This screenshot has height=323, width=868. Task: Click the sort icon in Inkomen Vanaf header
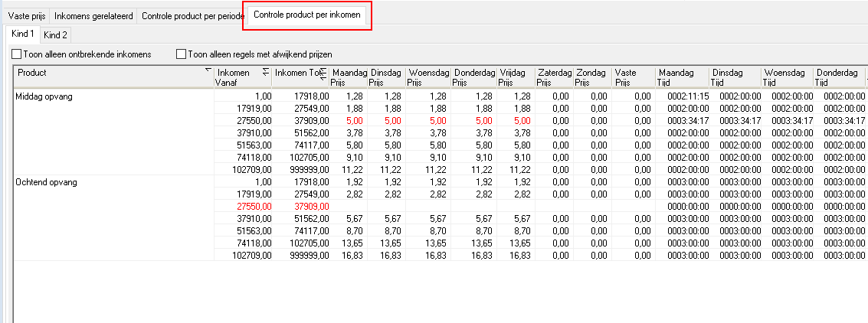(x=265, y=72)
